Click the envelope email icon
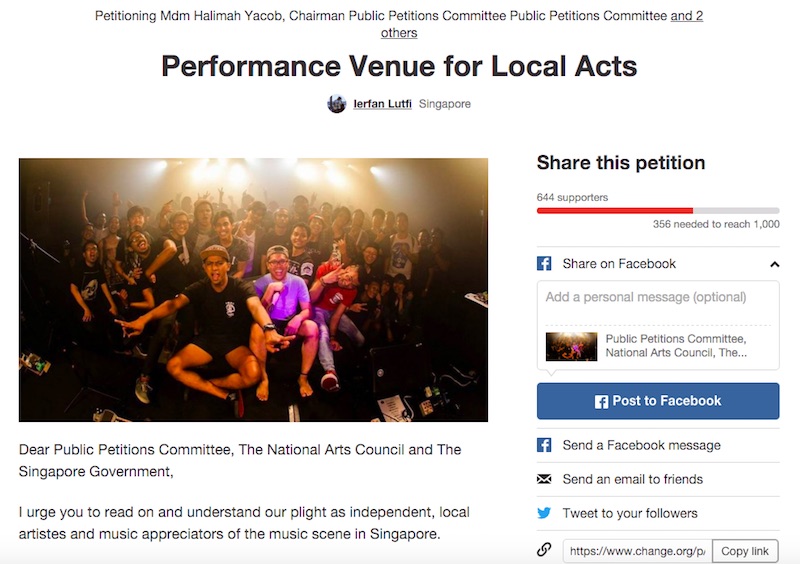This screenshot has height=564, width=800. tap(544, 479)
